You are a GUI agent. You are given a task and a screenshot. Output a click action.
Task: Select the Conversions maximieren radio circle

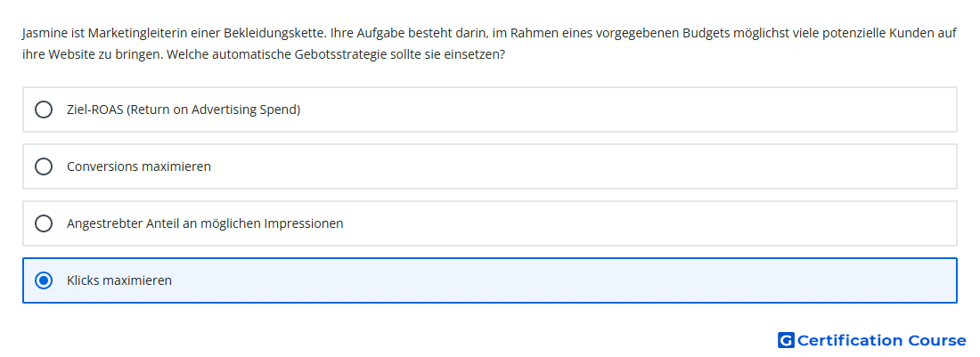[43, 166]
